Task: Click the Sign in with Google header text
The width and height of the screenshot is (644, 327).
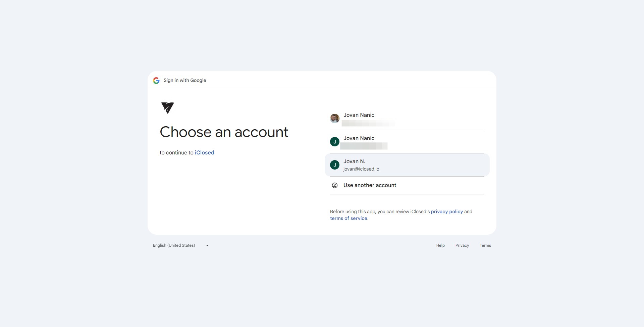Action: coord(185,81)
